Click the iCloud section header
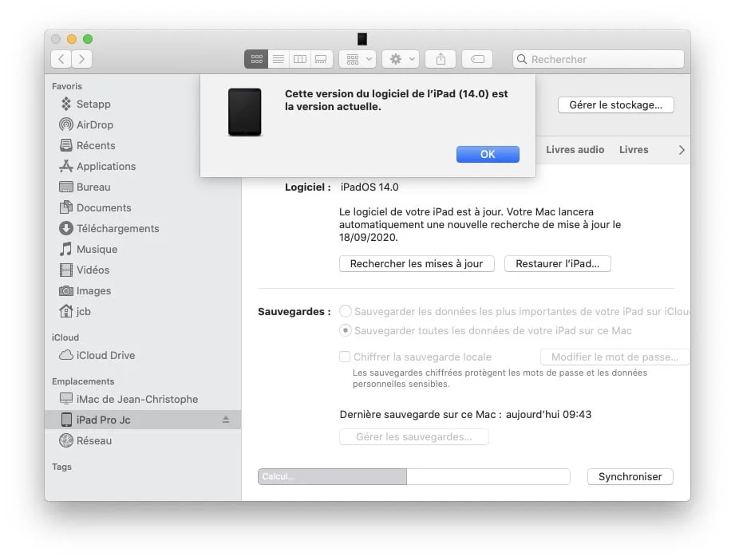 [x=65, y=337]
